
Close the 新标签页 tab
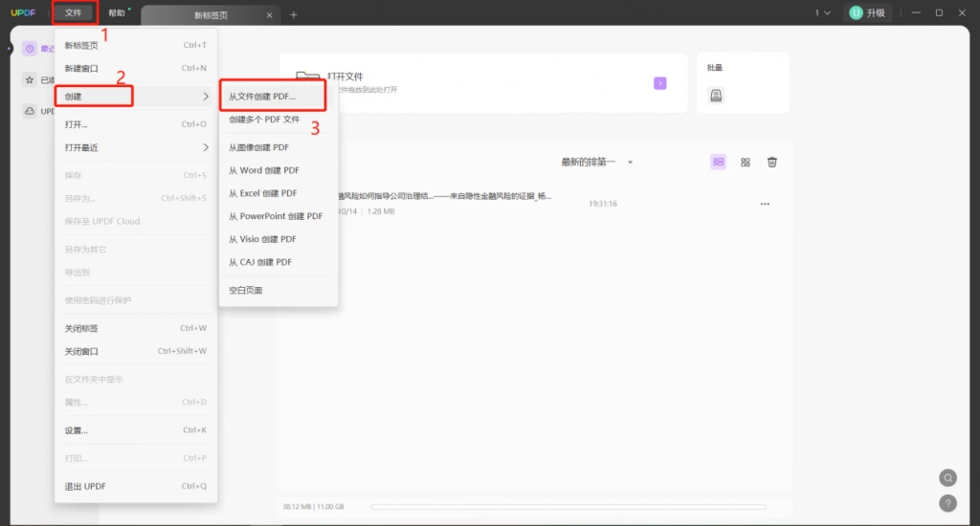click(x=269, y=15)
